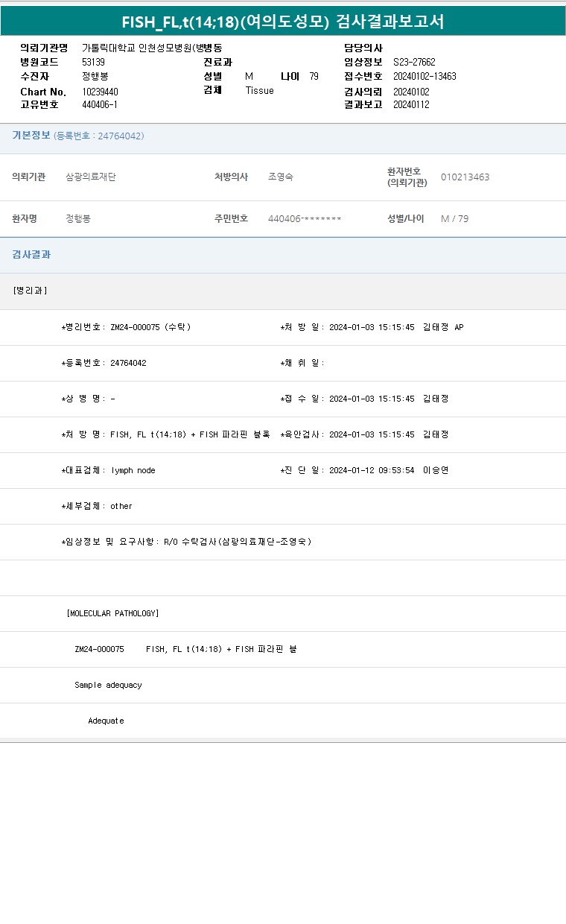Screen dimensions: 566x924
Task: Click the 고유번호 value 440406-1
Action: [x=100, y=105]
